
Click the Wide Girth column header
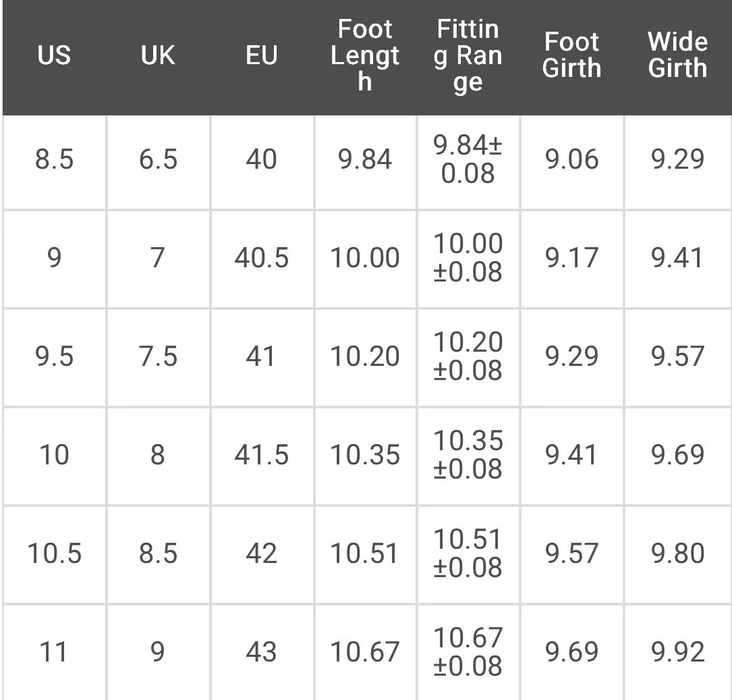tap(677, 55)
